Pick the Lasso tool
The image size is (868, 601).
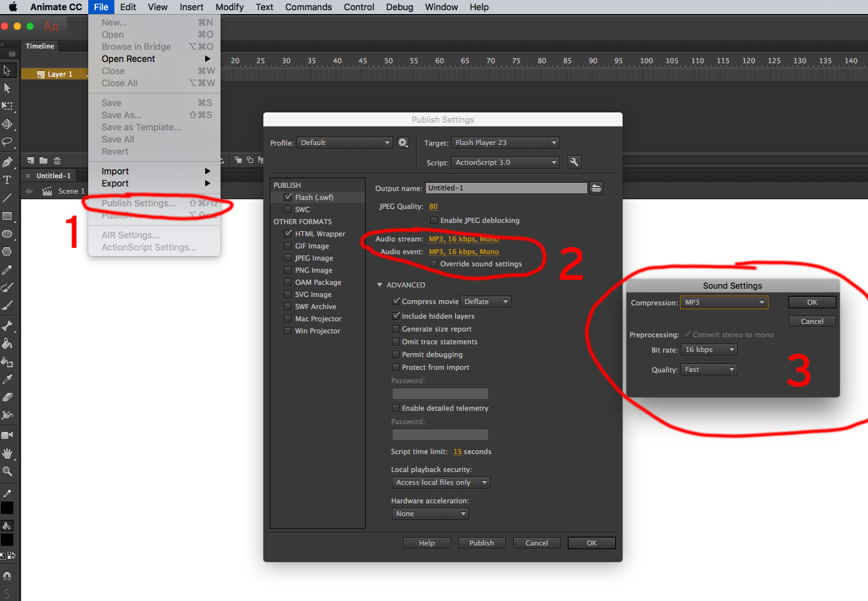point(7,142)
